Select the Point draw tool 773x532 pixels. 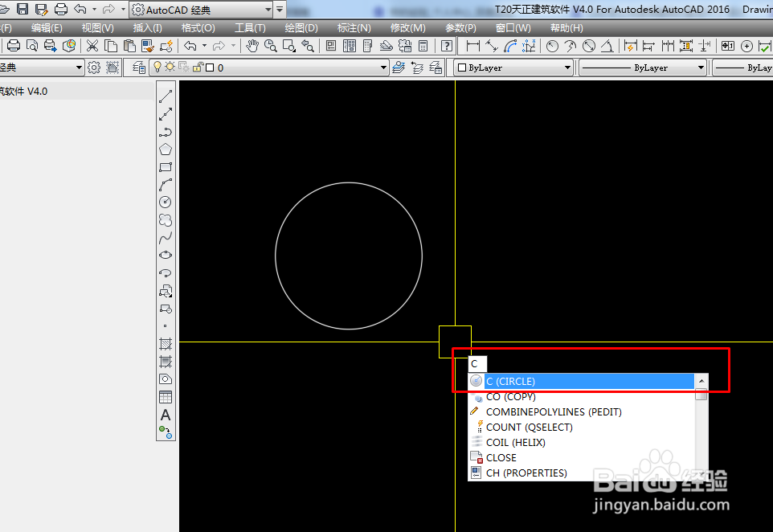click(x=166, y=326)
